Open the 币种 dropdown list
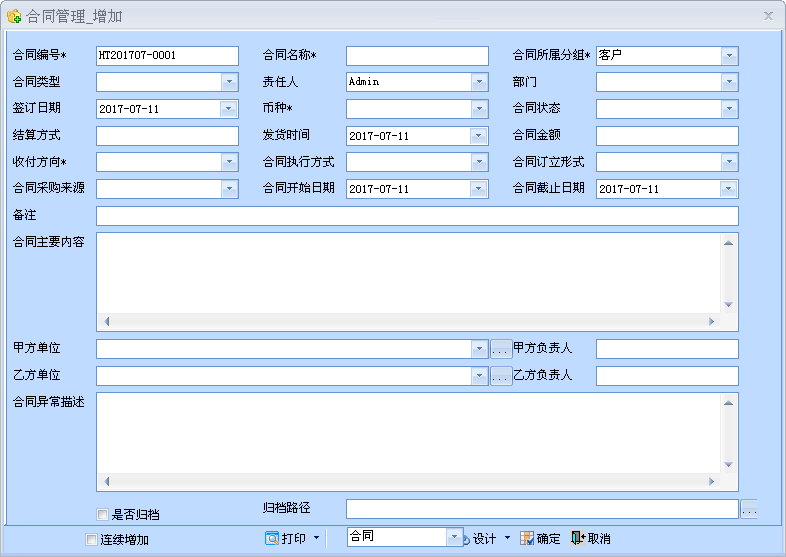 [x=479, y=109]
